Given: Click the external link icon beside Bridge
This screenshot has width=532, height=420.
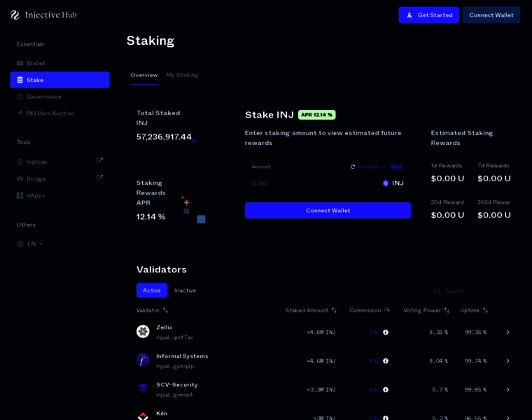Looking at the screenshot, I should (x=99, y=178).
